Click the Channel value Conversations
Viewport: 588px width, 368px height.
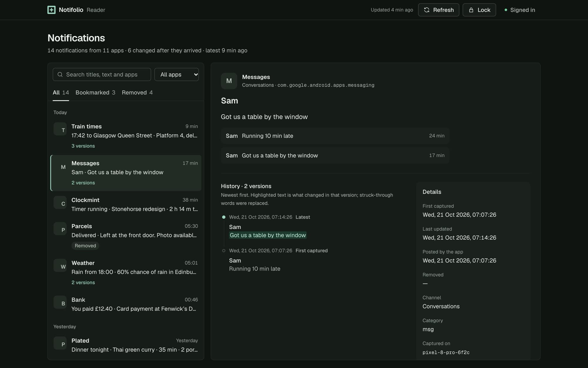click(441, 306)
